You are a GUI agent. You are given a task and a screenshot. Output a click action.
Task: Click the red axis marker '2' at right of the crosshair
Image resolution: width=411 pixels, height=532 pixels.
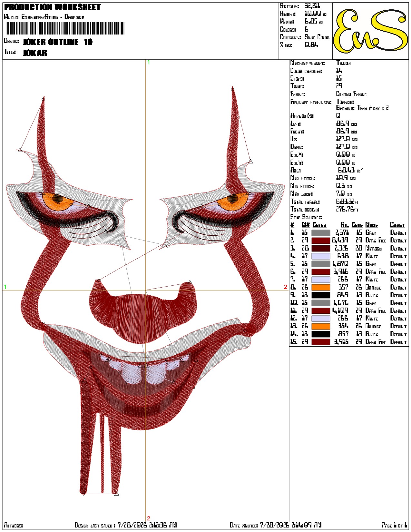coord(285,287)
